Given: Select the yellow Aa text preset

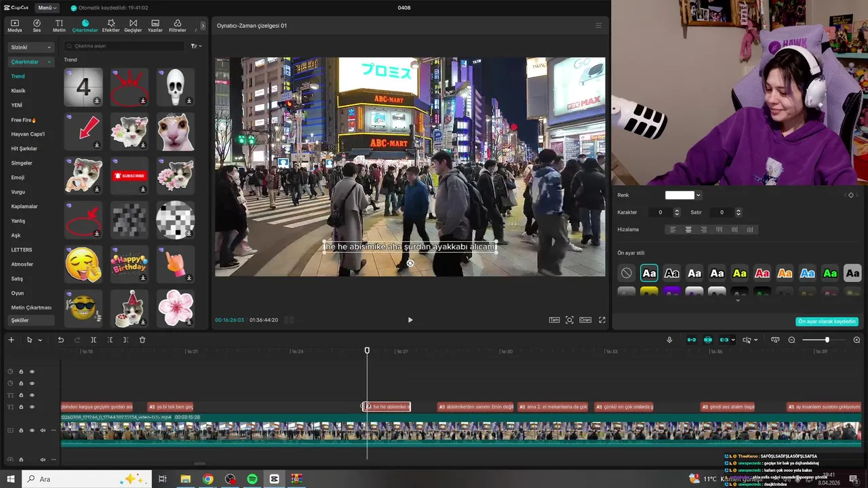Looking at the screenshot, I should [740, 273].
